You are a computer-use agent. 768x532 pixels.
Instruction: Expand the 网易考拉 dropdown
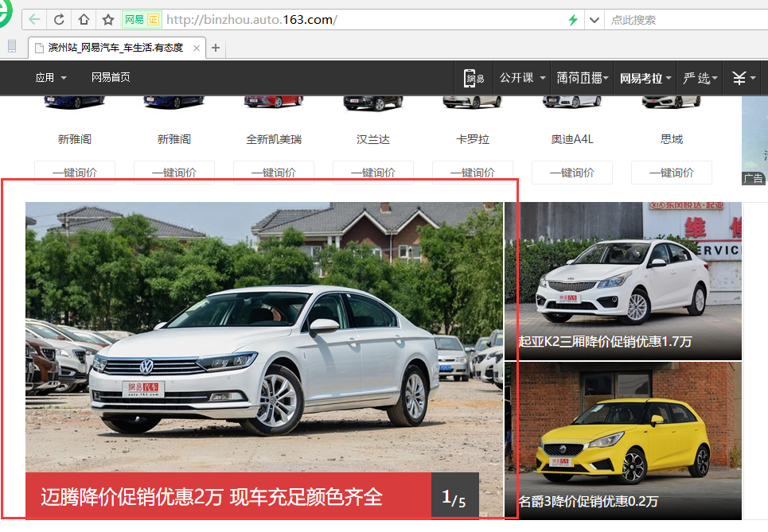click(x=645, y=78)
